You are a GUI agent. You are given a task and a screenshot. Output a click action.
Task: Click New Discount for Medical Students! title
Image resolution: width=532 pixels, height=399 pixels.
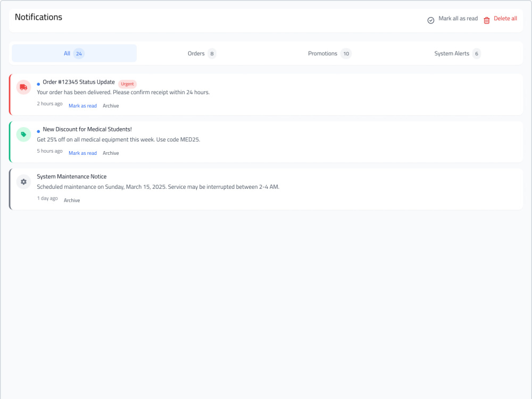[87, 129]
